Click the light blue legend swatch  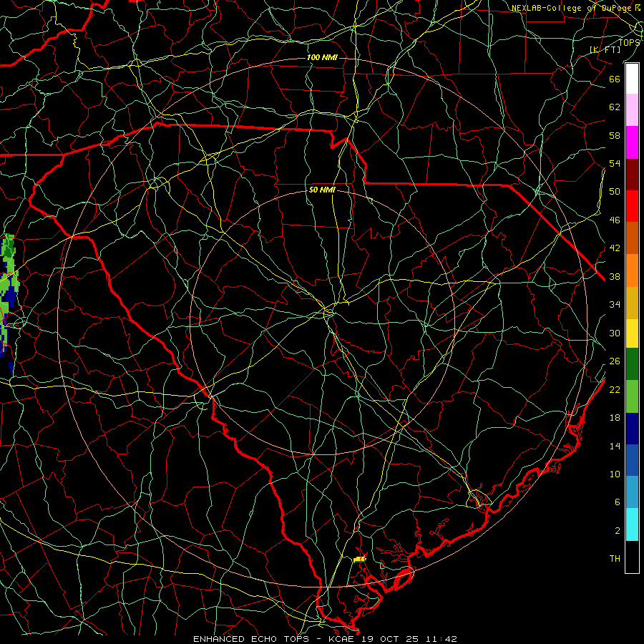(x=632, y=492)
